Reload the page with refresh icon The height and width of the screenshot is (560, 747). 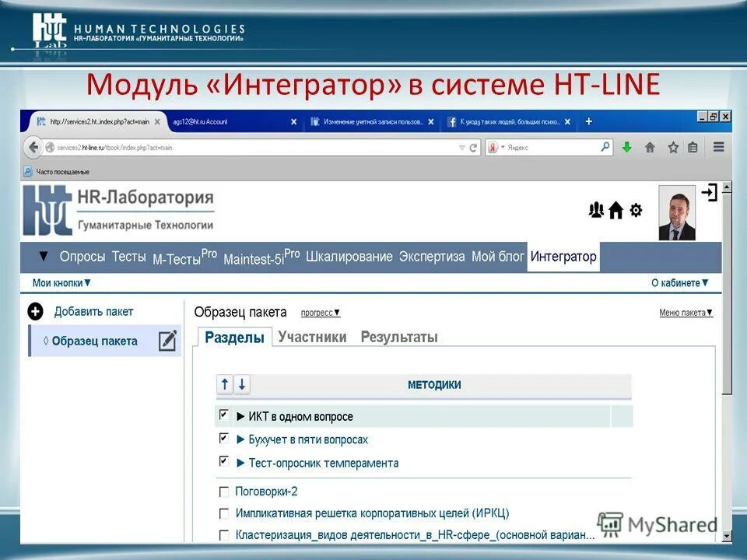(473, 148)
